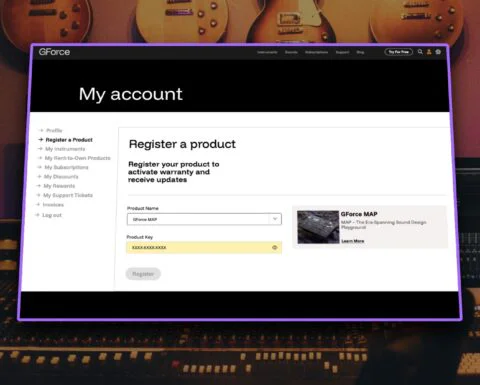Click the GForce MAP product thumbnail
This screenshot has height=385, width=480.
tap(318, 227)
